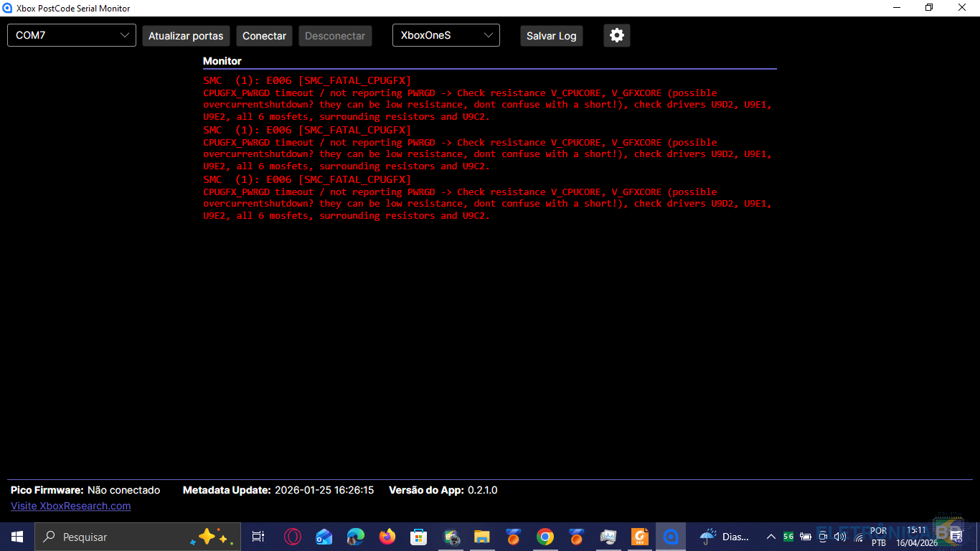
Task: Show hidden system tray icons chevron
Action: tap(771, 537)
